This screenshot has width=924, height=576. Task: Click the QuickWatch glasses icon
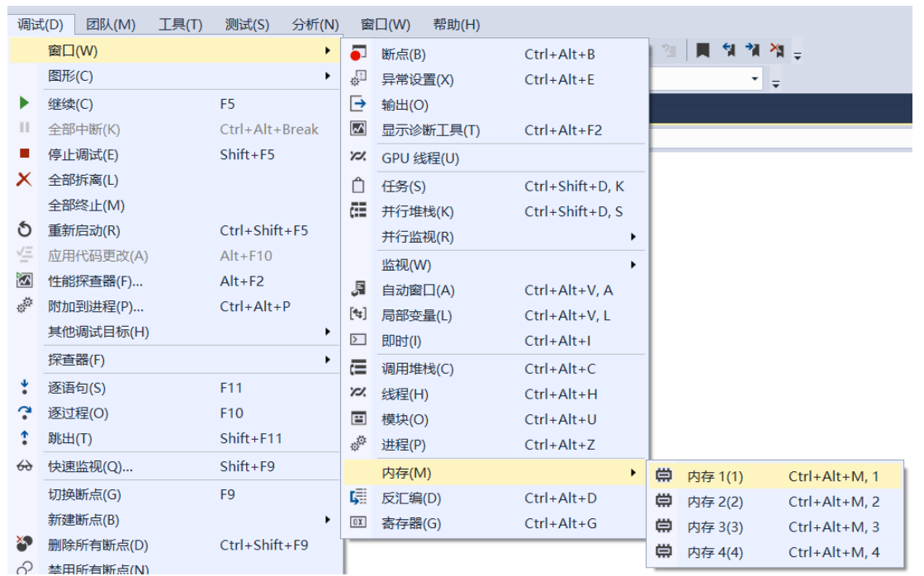coord(24,466)
